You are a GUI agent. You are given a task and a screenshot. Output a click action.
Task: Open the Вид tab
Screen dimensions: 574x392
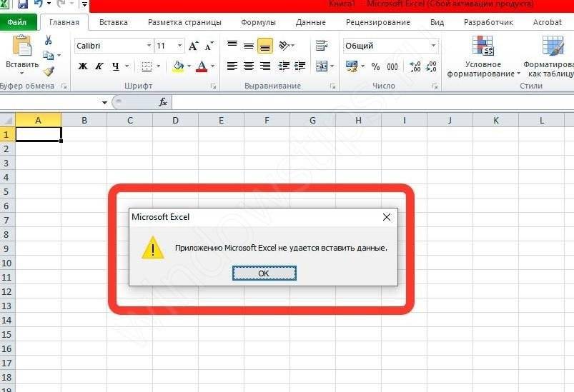[437, 22]
